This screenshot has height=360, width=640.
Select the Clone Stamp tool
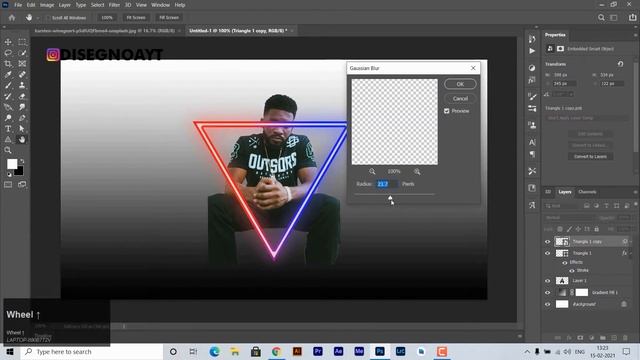coord(22,85)
